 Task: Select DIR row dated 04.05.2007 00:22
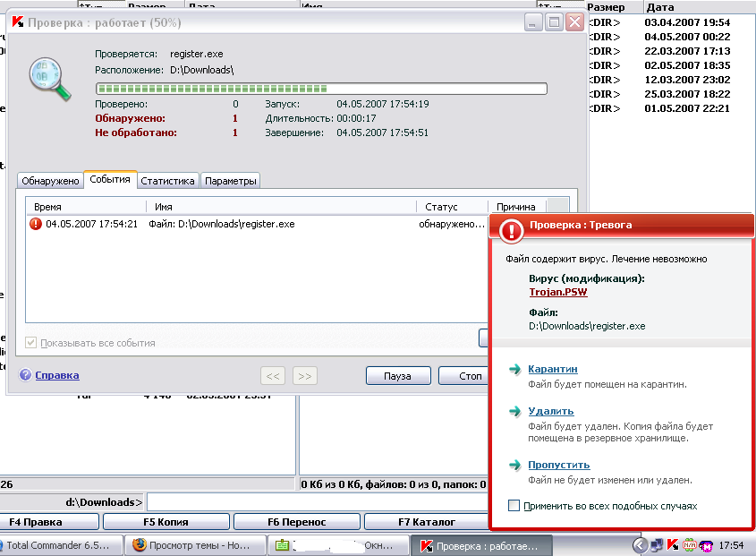pyautogui.click(x=670, y=37)
